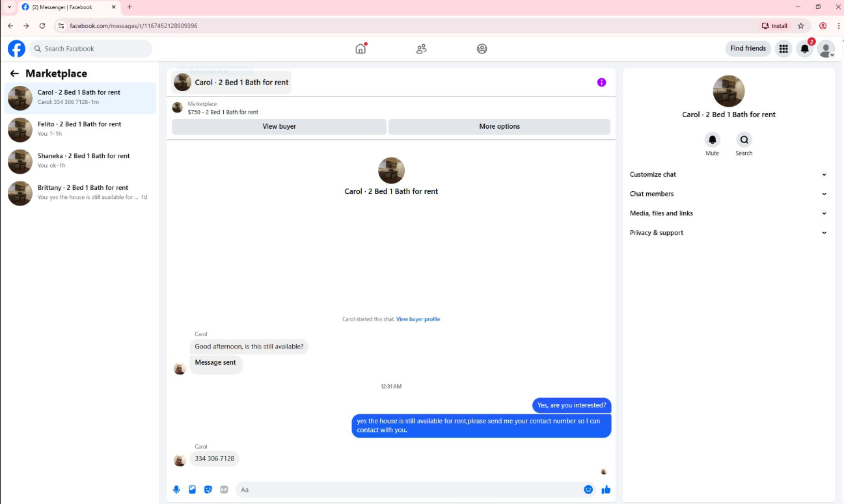This screenshot has height=504, width=844.
Task: Go back in browser history
Action: click(x=10, y=26)
